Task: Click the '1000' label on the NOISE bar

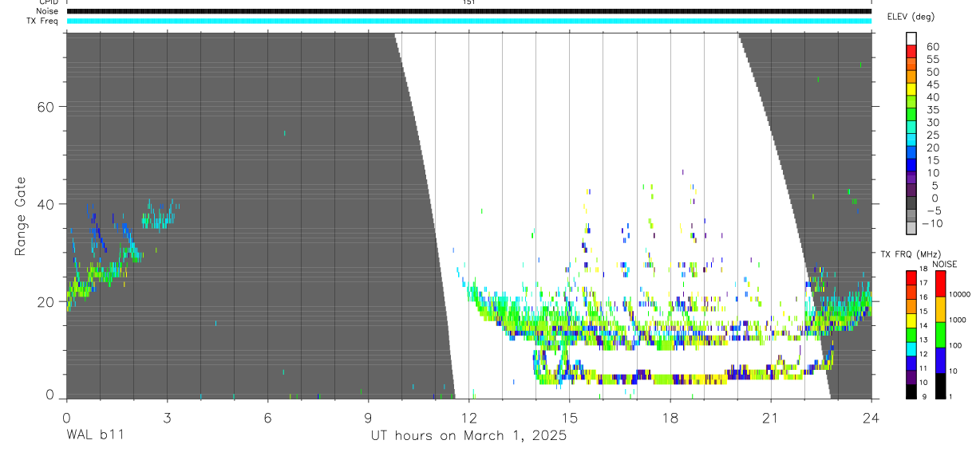Action: point(958,320)
